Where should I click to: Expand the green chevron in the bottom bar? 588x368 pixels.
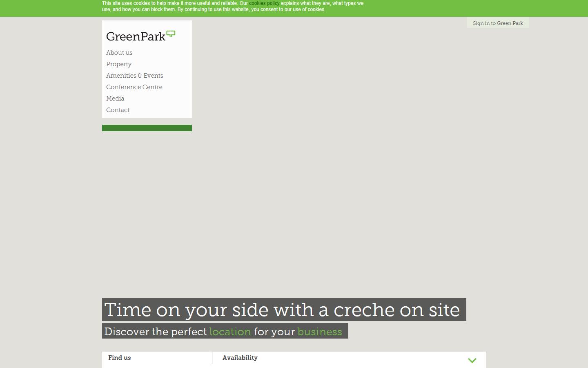click(472, 360)
